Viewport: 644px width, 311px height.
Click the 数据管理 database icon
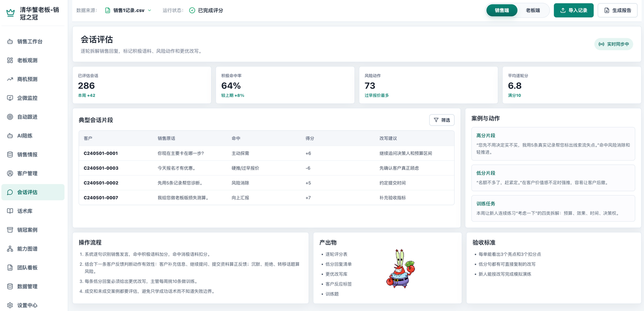10,286
